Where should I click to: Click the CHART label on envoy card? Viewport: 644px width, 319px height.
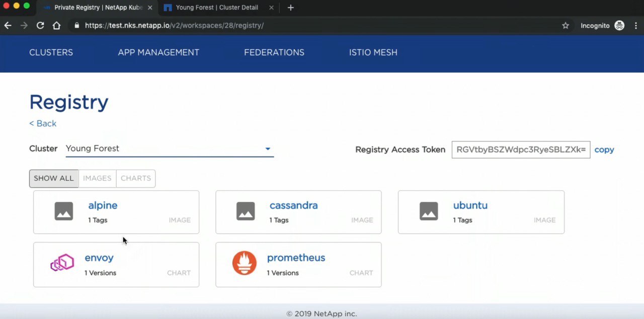click(179, 273)
